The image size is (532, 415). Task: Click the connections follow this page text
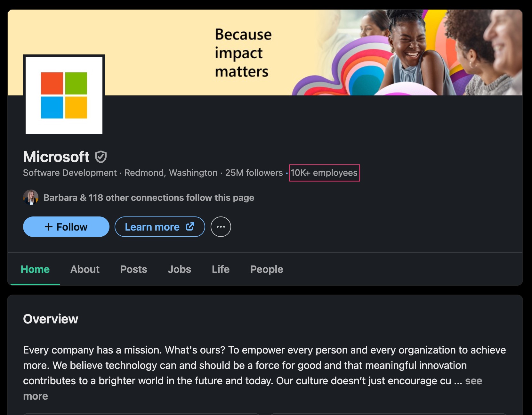[149, 198]
